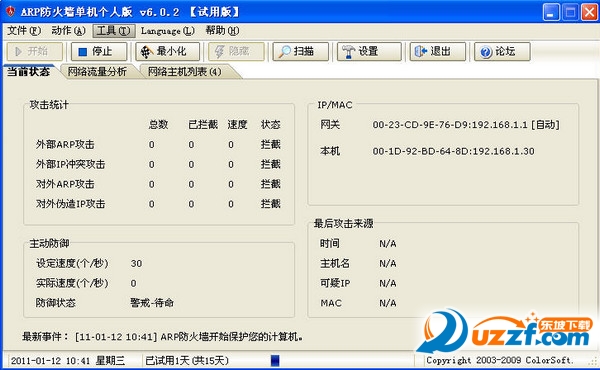Click the Scan (扫描) magnifier icon
Screen dimensions: 600x370
[284, 52]
